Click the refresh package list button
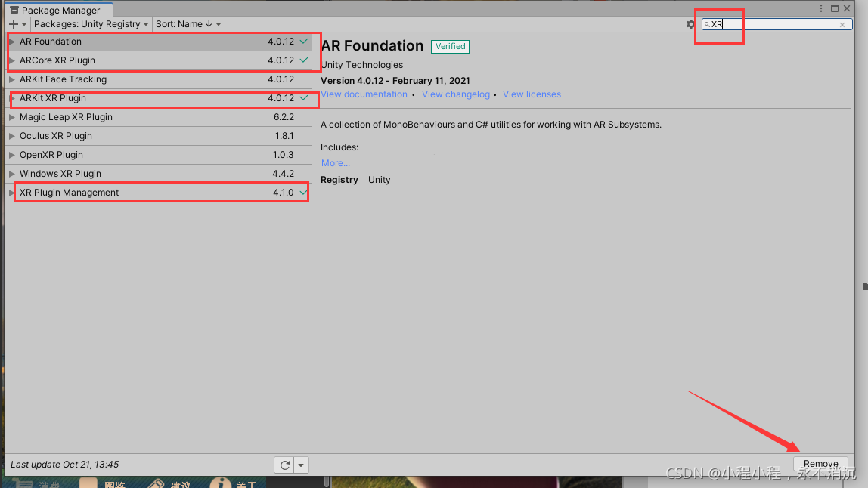 click(284, 465)
